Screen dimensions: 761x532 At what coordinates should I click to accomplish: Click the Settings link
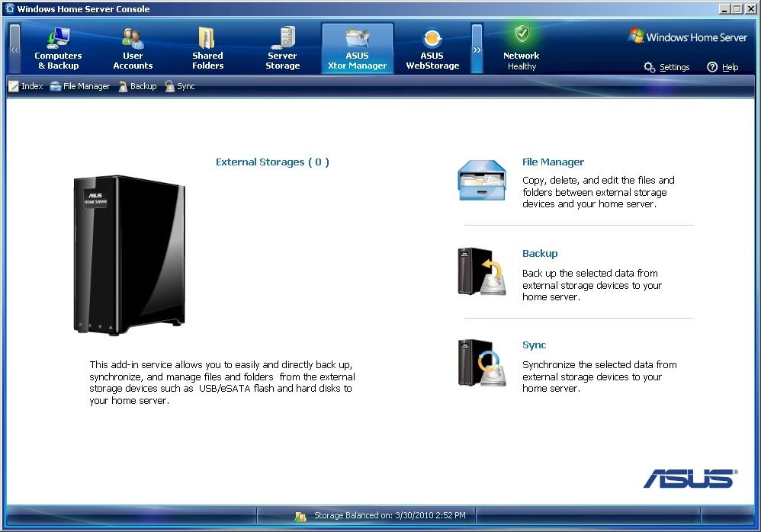[675, 67]
